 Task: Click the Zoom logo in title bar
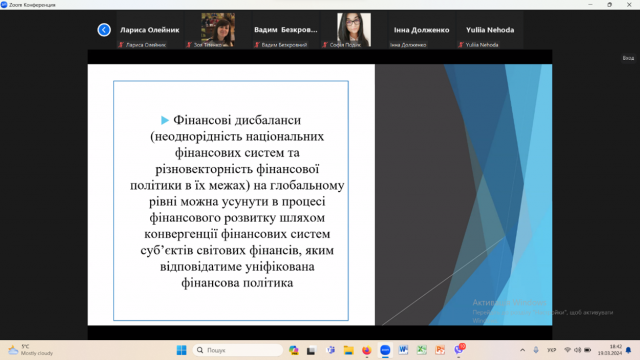point(4,4)
